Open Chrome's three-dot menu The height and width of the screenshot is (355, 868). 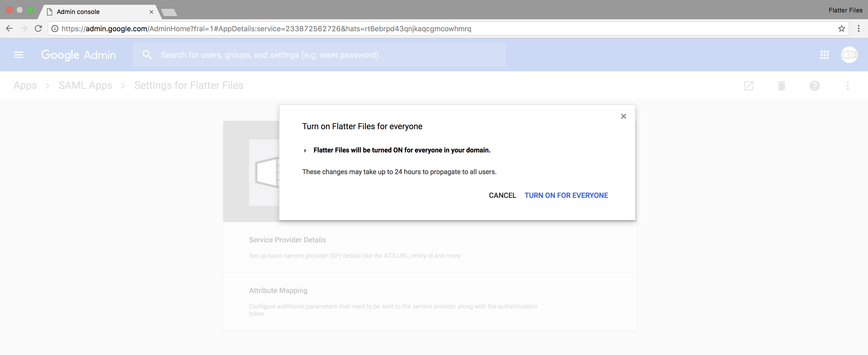click(858, 29)
